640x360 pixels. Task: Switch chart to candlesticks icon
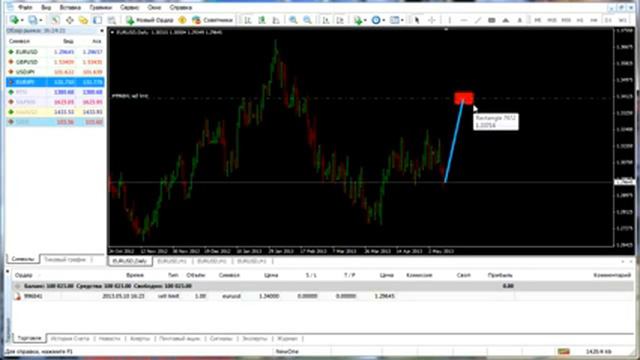[262, 20]
